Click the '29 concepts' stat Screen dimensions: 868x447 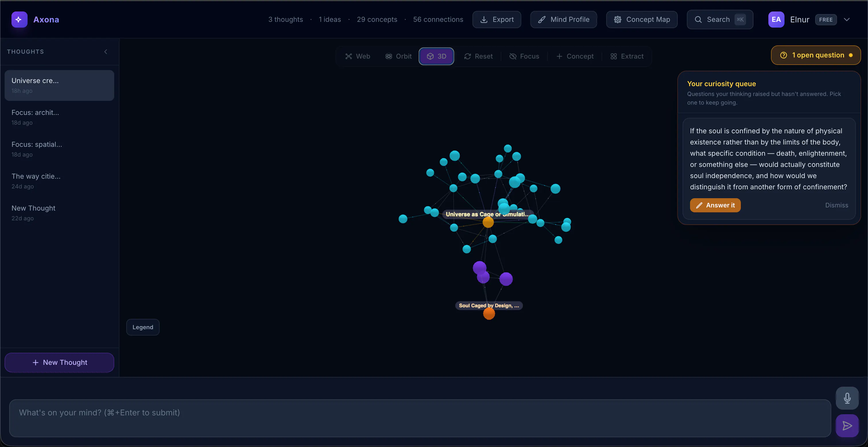tap(377, 20)
